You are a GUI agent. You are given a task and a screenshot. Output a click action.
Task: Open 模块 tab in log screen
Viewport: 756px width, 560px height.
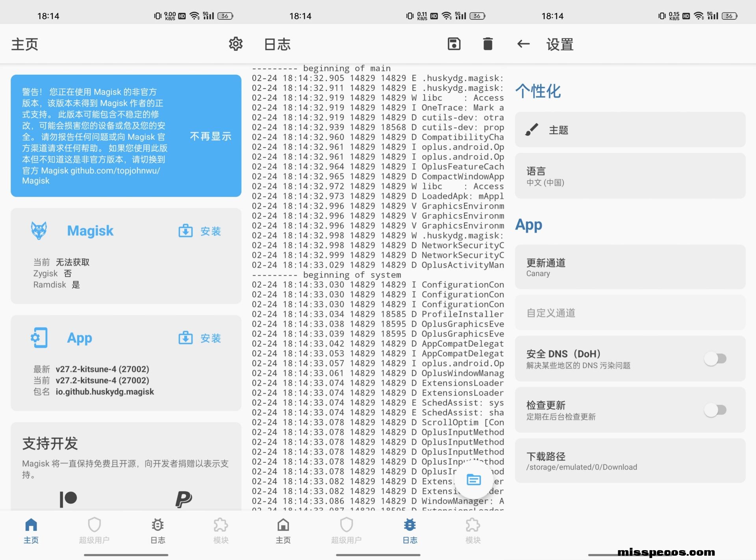[x=473, y=530]
